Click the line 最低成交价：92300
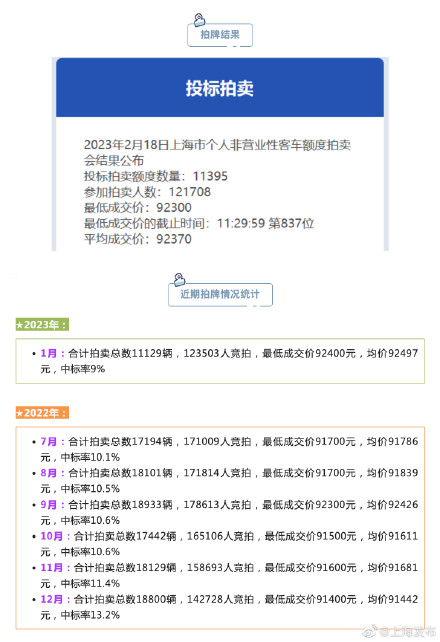The height and width of the screenshot is (642, 440). point(138,208)
